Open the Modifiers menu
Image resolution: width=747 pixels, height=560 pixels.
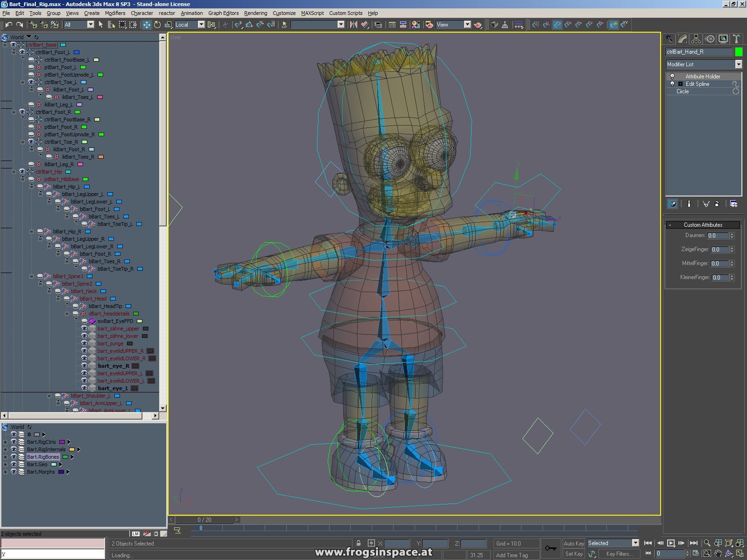tap(115, 13)
